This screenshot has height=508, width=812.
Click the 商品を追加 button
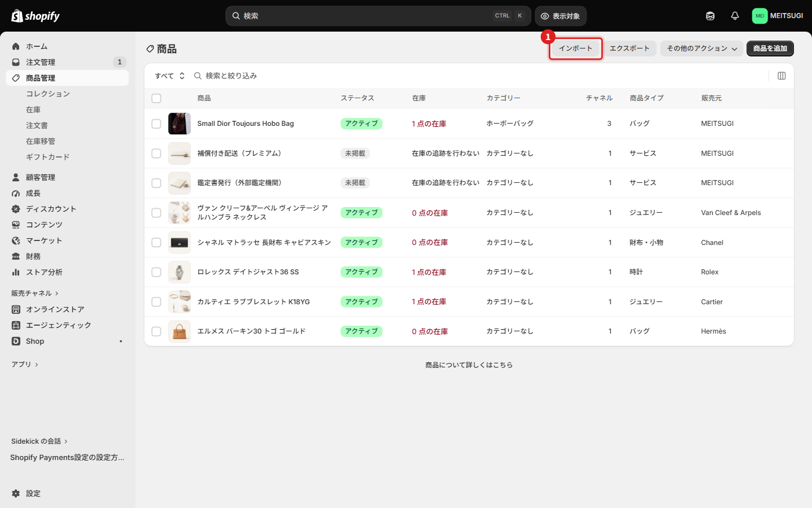[770, 49]
